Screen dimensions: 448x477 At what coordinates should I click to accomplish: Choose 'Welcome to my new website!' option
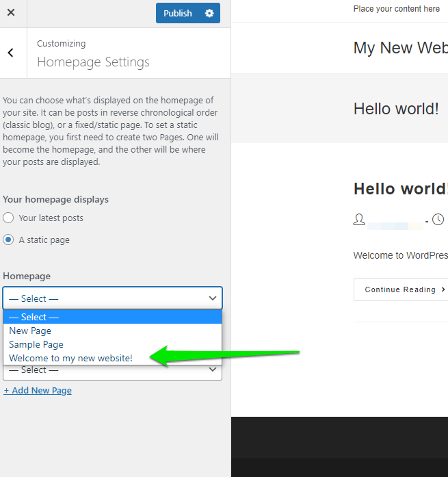click(112, 358)
